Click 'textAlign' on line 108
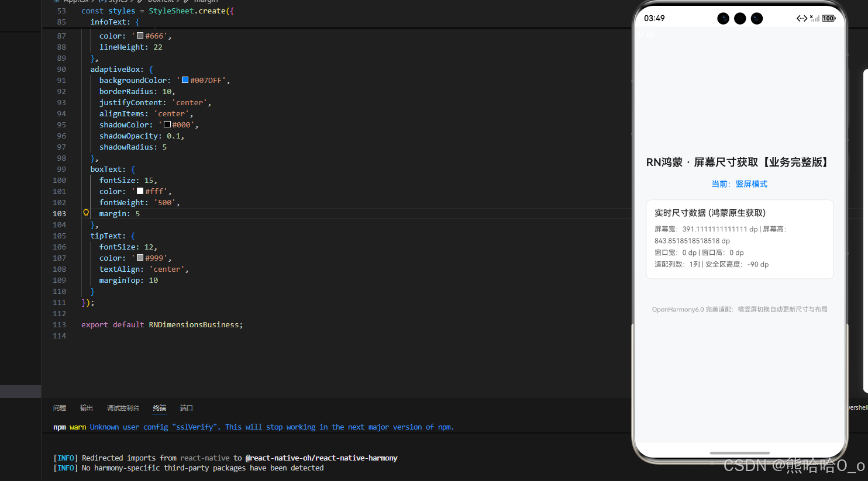This screenshot has height=481, width=868. (x=119, y=269)
